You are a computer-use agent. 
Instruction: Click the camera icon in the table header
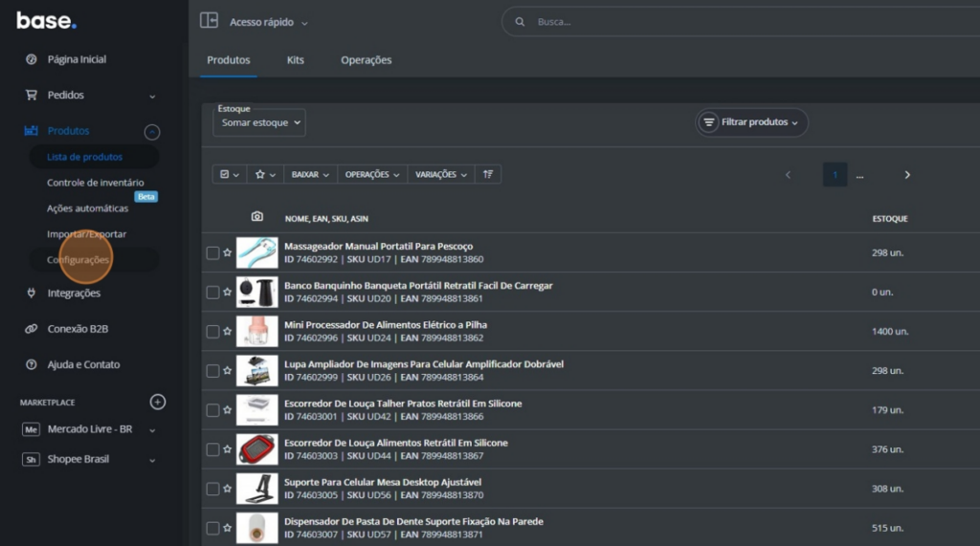click(x=256, y=218)
